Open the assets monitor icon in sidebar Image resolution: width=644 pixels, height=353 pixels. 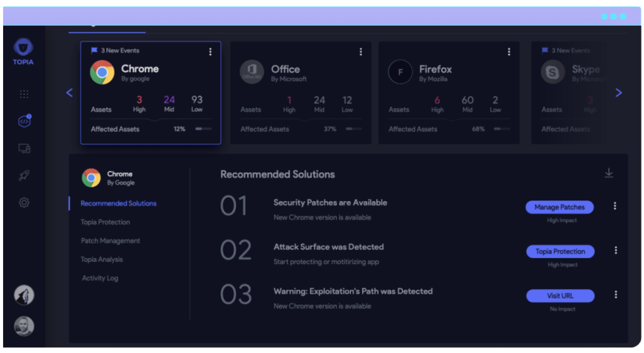pos(24,149)
